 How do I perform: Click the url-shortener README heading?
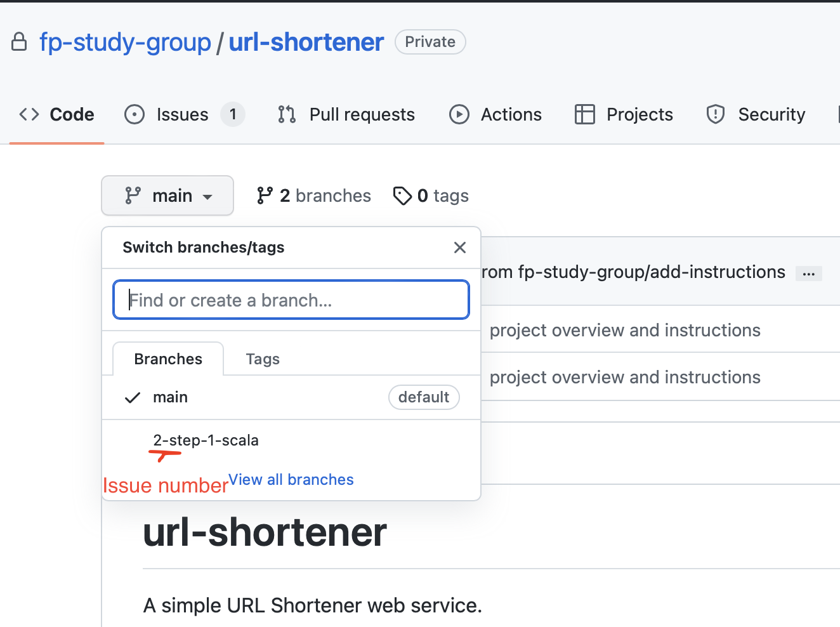click(265, 532)
